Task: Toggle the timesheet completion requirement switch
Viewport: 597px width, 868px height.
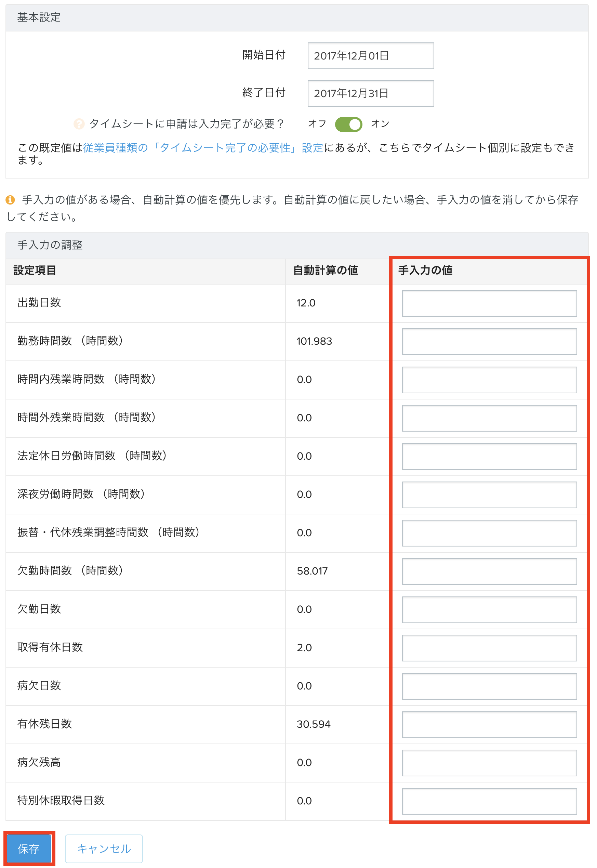Action: [x=348, y=124]
